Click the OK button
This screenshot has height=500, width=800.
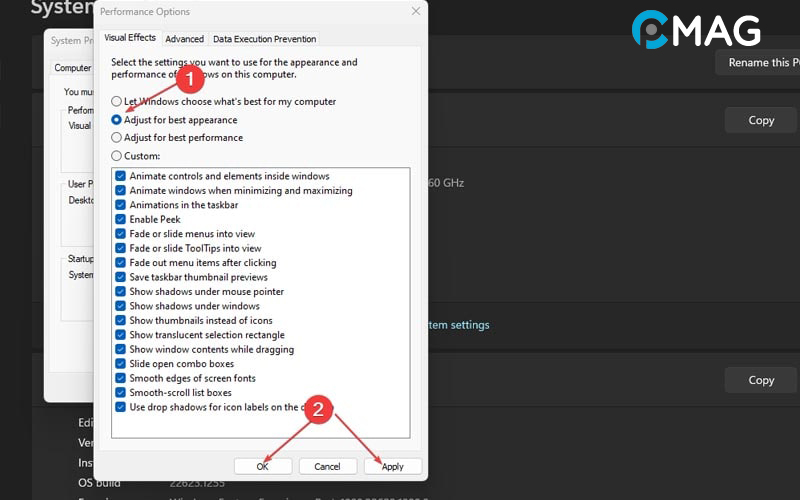click(x=263, y=466)
